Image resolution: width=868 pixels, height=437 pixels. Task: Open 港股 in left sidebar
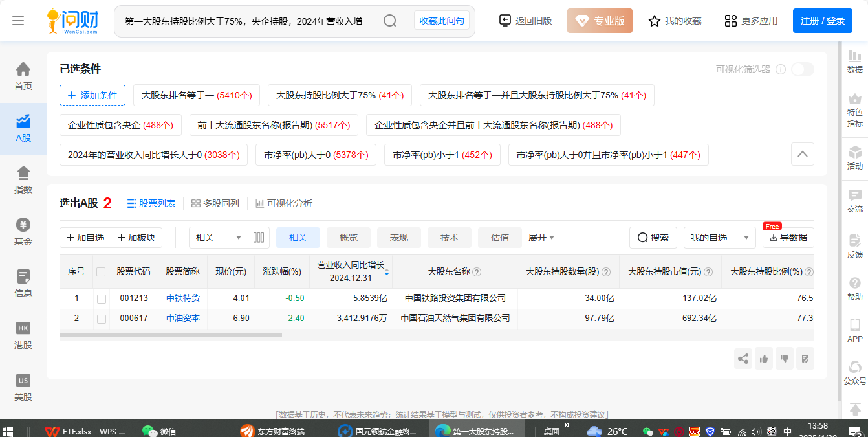click(x=23, y=335)
